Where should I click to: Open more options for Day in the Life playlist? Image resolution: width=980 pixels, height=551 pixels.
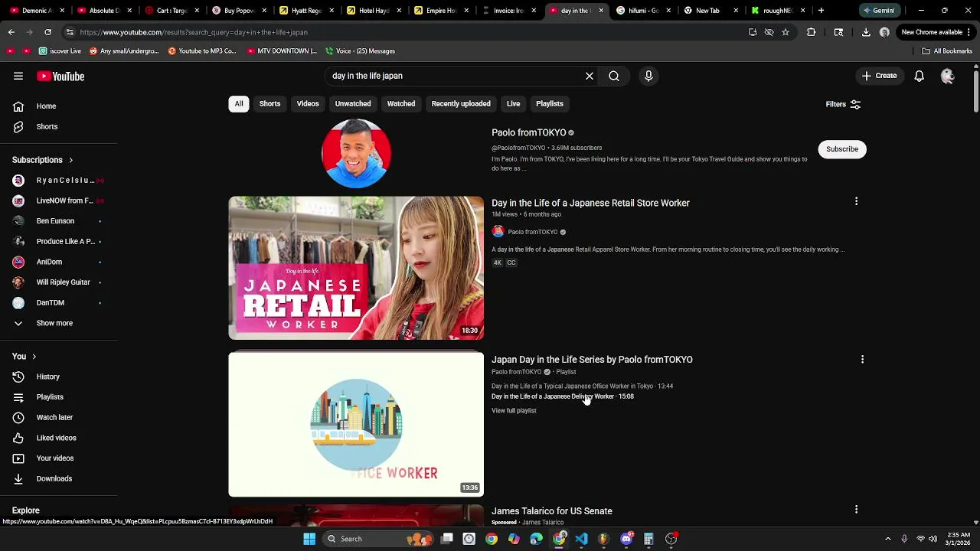[862, 359]
